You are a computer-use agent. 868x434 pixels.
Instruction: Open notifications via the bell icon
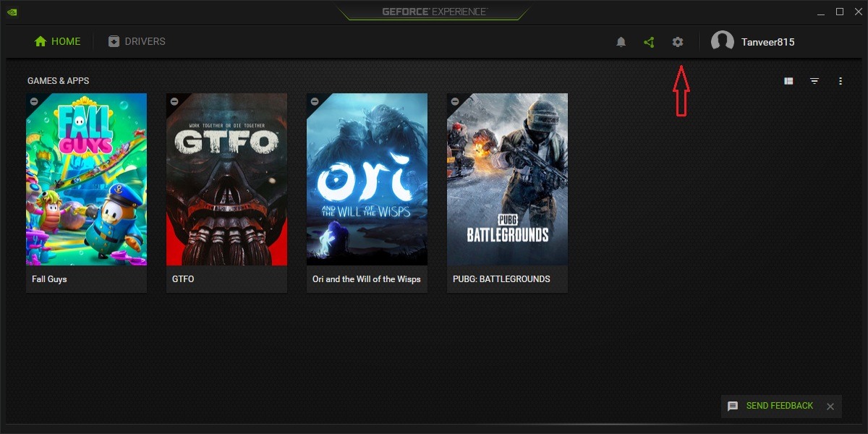pyautogui.click(x=621, y=41)
